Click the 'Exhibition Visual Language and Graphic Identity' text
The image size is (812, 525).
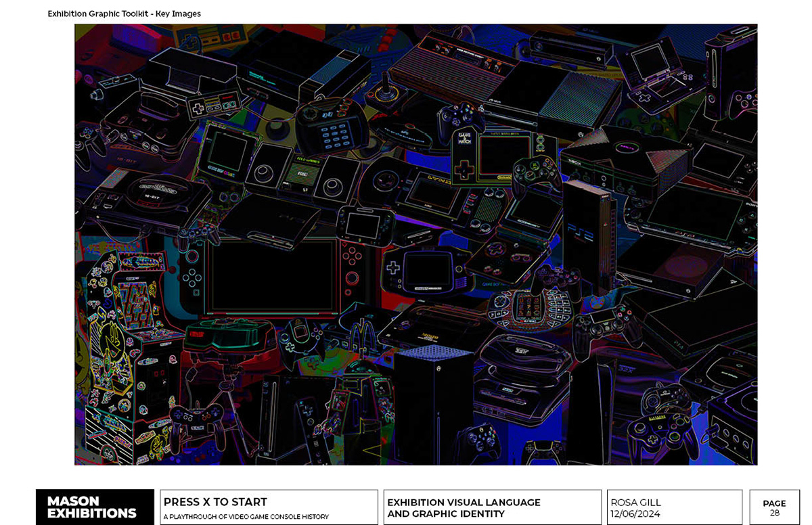pos(464,508)
